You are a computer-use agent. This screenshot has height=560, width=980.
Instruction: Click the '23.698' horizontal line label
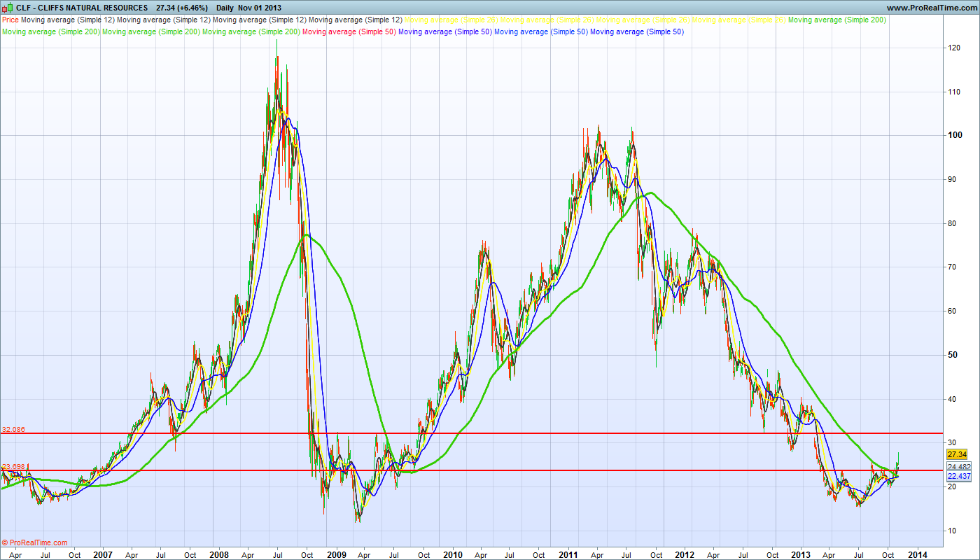tap(13, 466)
